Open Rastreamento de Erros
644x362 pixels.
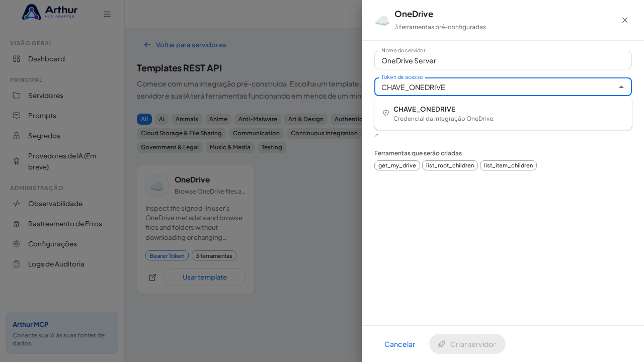click(x=62, y=224)
